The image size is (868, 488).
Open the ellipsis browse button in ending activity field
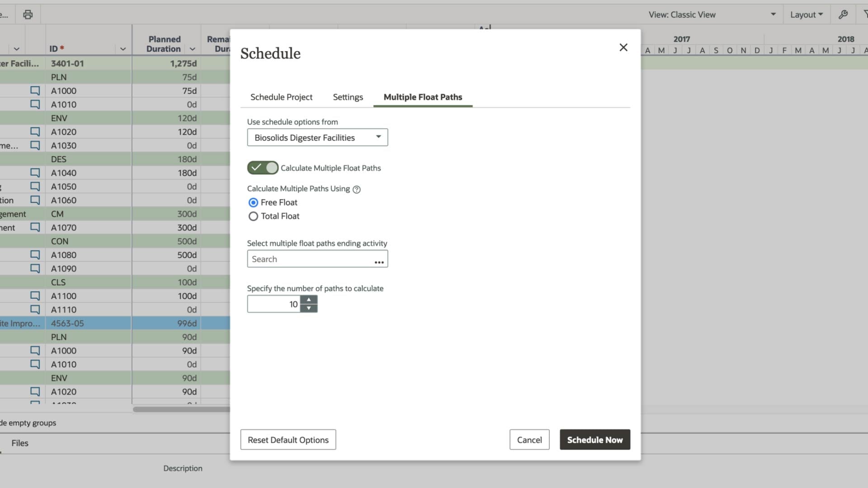tap(379, 261)
